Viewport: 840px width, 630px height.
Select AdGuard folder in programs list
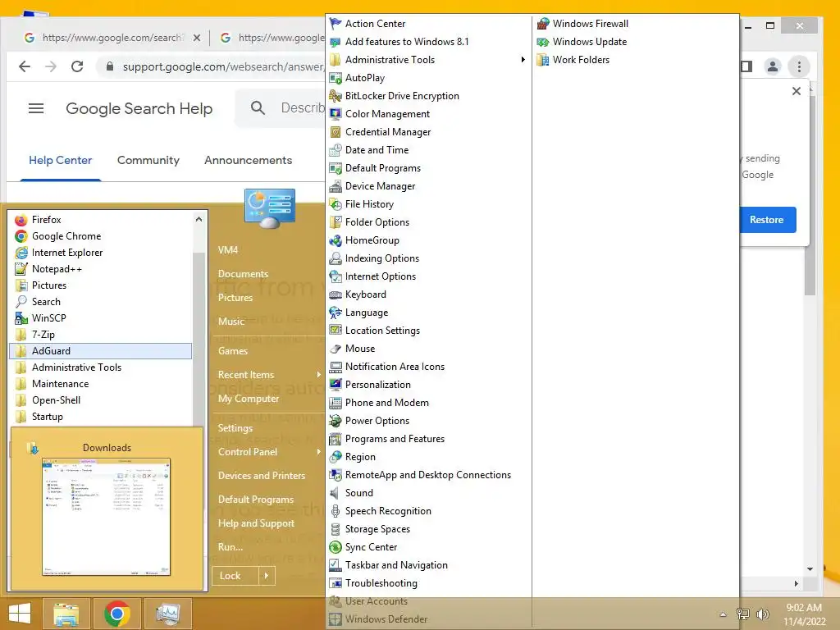pyautogui.click(x=101, y=351)
